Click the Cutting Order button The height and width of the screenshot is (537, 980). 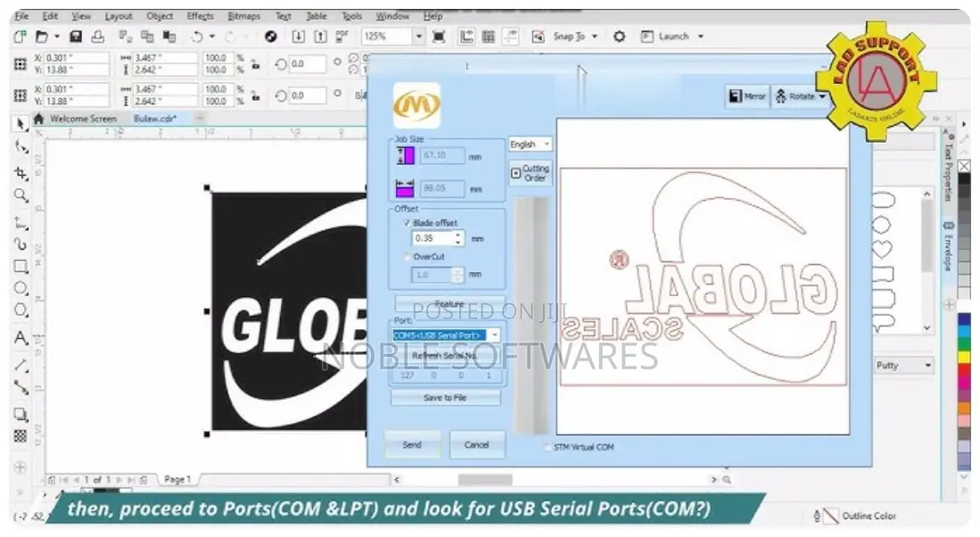530,173
